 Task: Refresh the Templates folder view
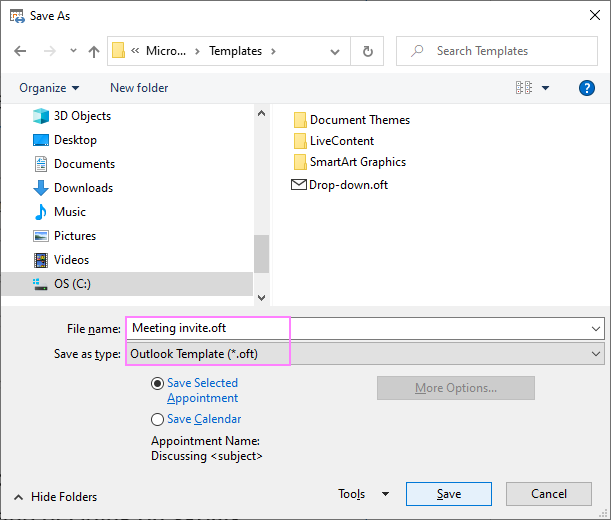point(368,51)
